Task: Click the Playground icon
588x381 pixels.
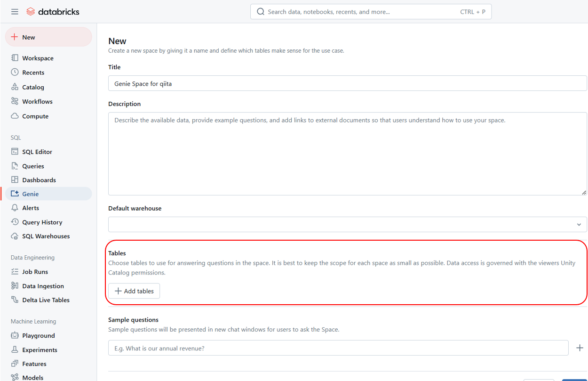Action: click(15, 335)
